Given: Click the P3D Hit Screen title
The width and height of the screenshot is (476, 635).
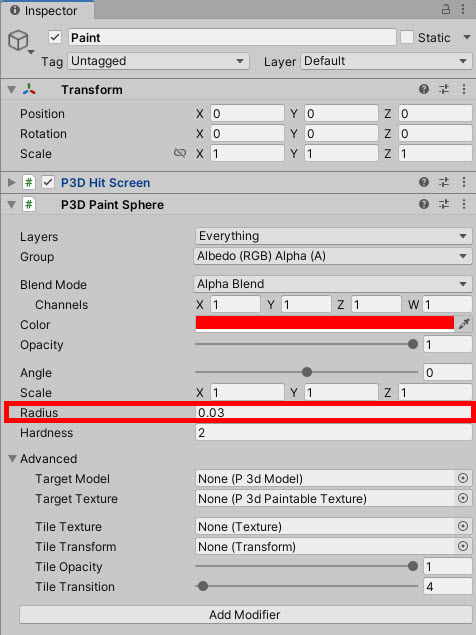Looking at the screenshot, I should [x=105, y=183].
